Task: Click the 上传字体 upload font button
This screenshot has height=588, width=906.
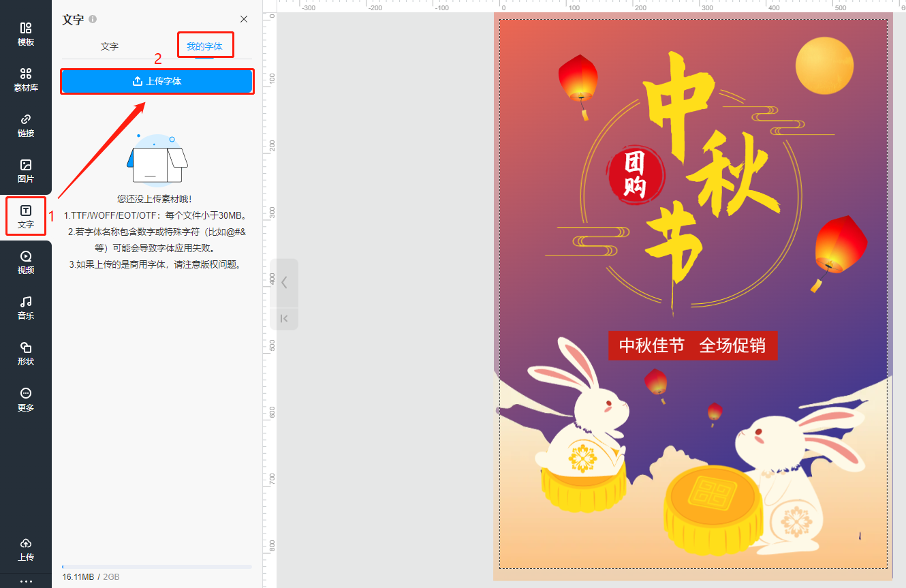Action: 157,81
